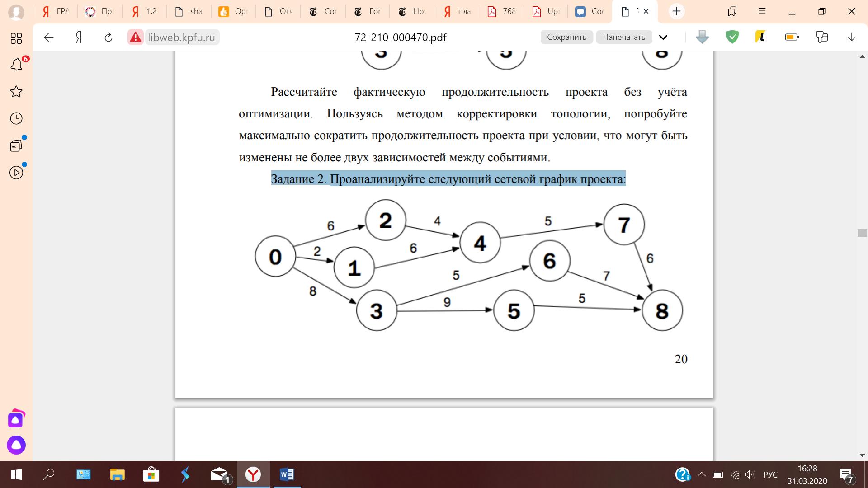This screenshot has height=488, width=868.
Task: Open browsing history clock icon
Action: point(16,118)
